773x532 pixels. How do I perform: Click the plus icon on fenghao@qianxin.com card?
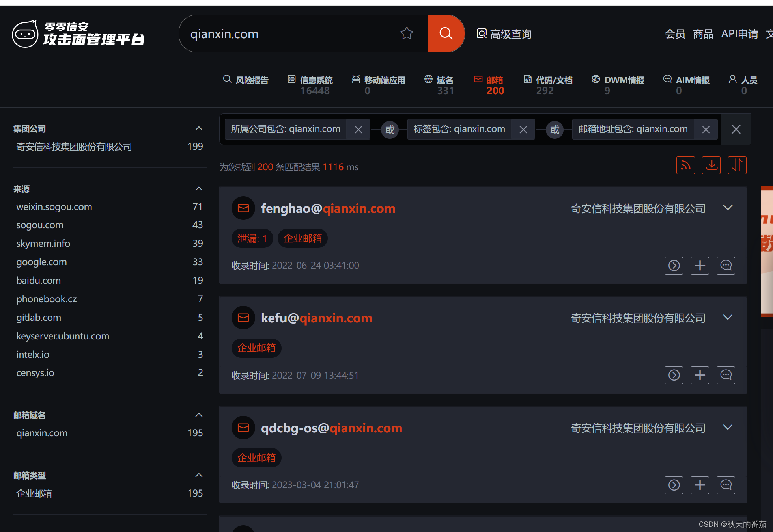[700, 266]
